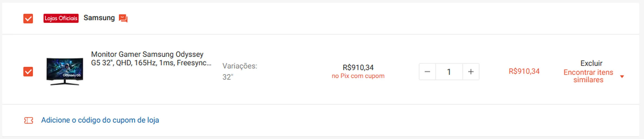Open the Samsung store name link
The width and height of the screenshot is (644, 139).
point(99,18)
